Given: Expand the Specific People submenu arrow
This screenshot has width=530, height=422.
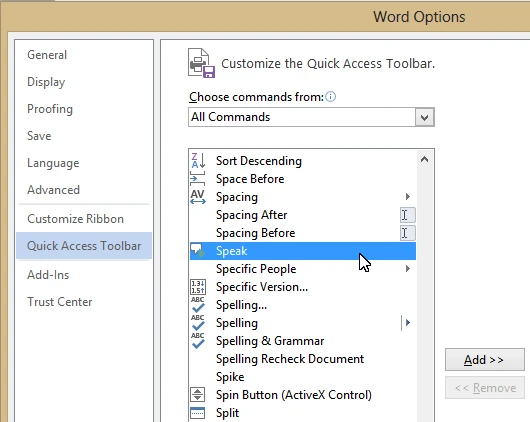Looking at the screenshot, I should click(x=408, y=268).
